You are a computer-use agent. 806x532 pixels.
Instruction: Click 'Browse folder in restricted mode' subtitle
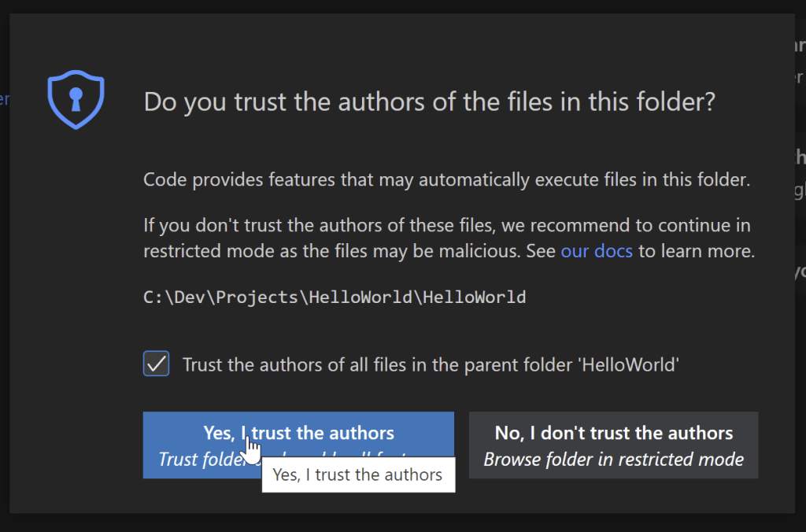[613, 459]
